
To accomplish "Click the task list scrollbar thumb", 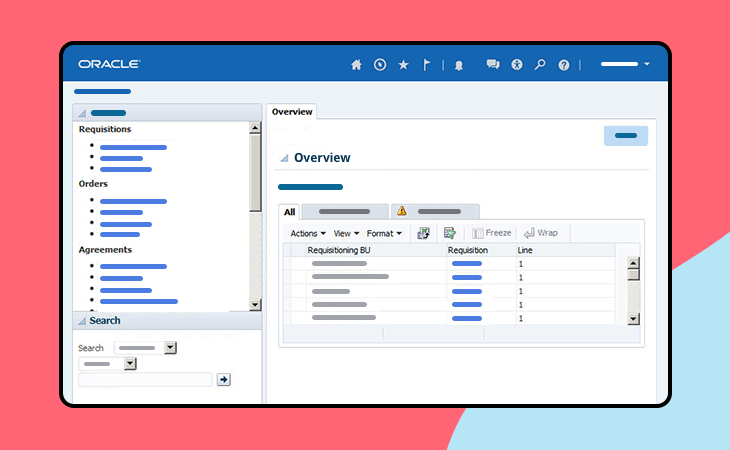I will click(x=255, y=173).
